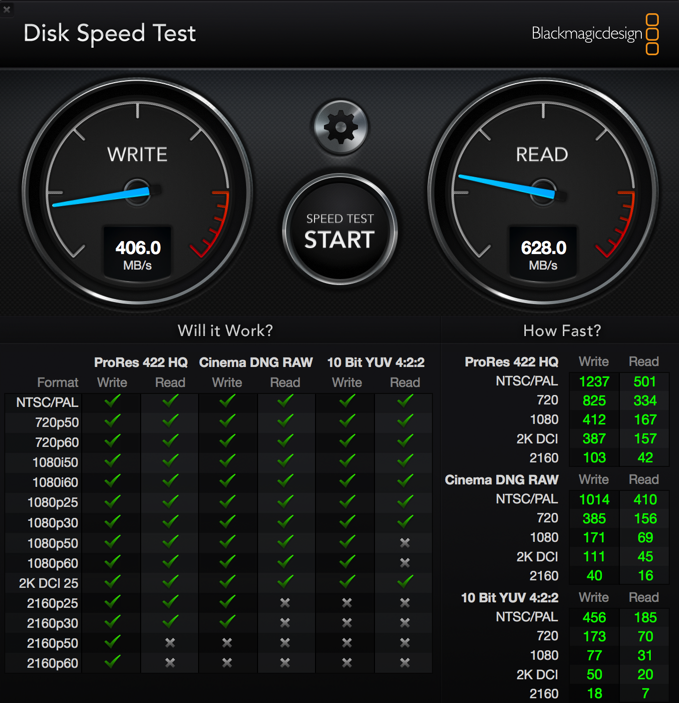Click the Will it Work Cinema DNG RAW header
This screenshot has height=703, width=679.
(x=256, y=362)
